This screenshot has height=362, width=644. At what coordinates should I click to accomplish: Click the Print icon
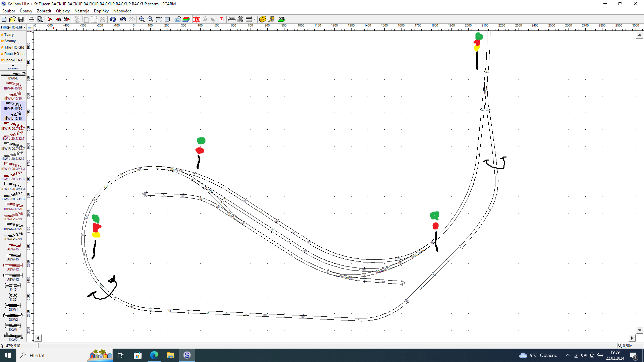31,19
